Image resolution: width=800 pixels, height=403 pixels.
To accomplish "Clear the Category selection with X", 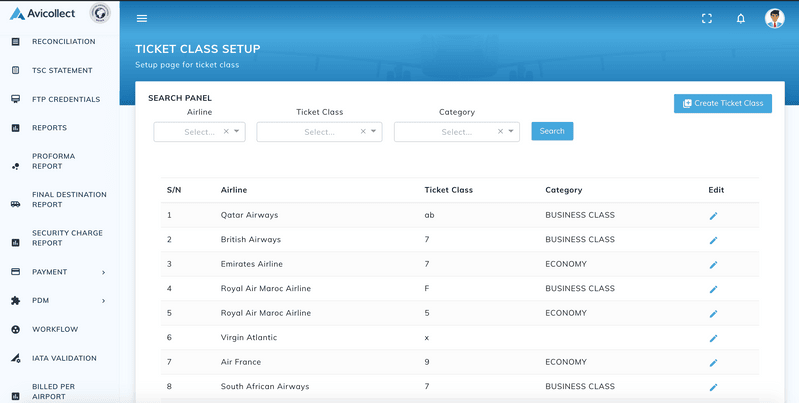I will coord(501,132).
